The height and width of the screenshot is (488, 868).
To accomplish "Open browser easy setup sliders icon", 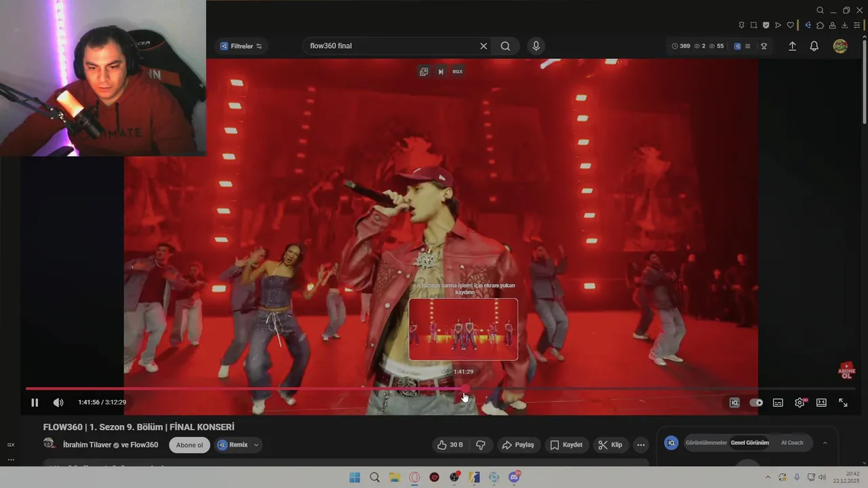I will [857, 25].
